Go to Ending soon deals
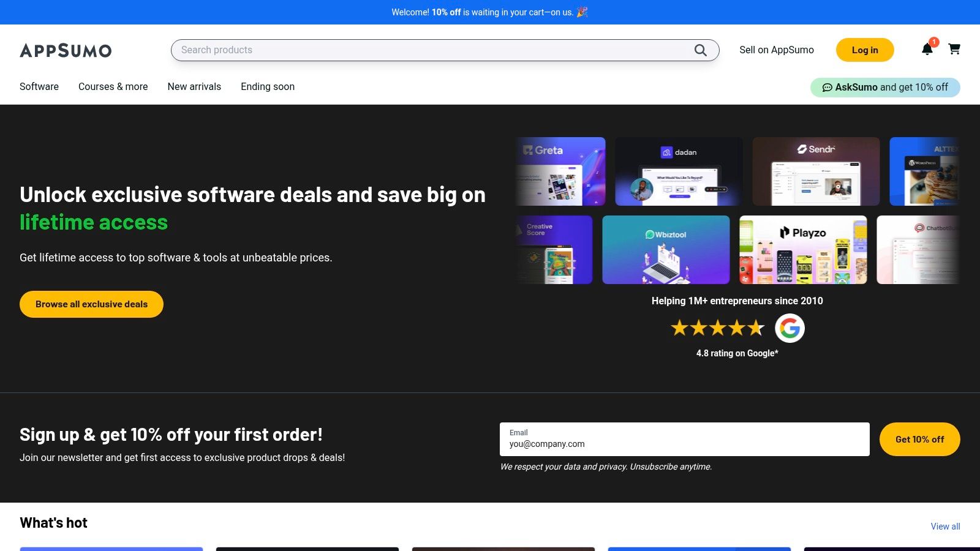 268,86
